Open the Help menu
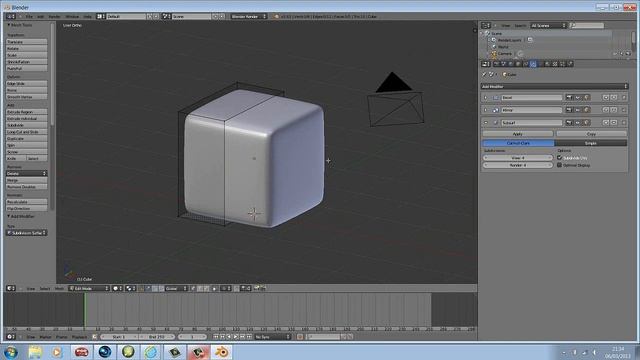The height and width of the screenshot is (360, 640). 87,16
